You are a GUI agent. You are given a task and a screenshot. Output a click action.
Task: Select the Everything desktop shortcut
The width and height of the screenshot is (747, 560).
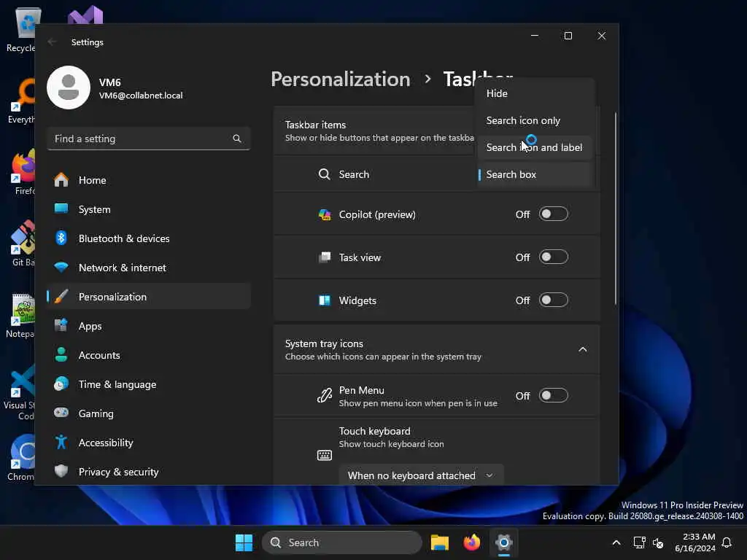[21, 101]
